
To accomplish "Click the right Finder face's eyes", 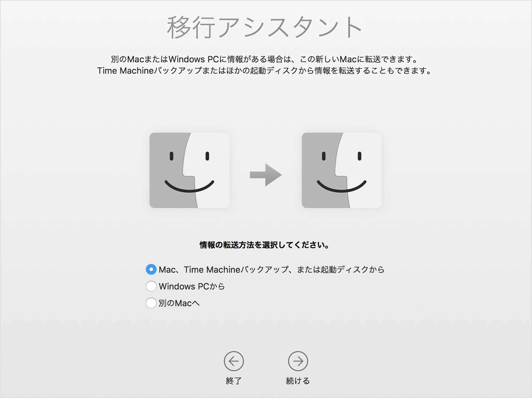I will pos(341,156).
